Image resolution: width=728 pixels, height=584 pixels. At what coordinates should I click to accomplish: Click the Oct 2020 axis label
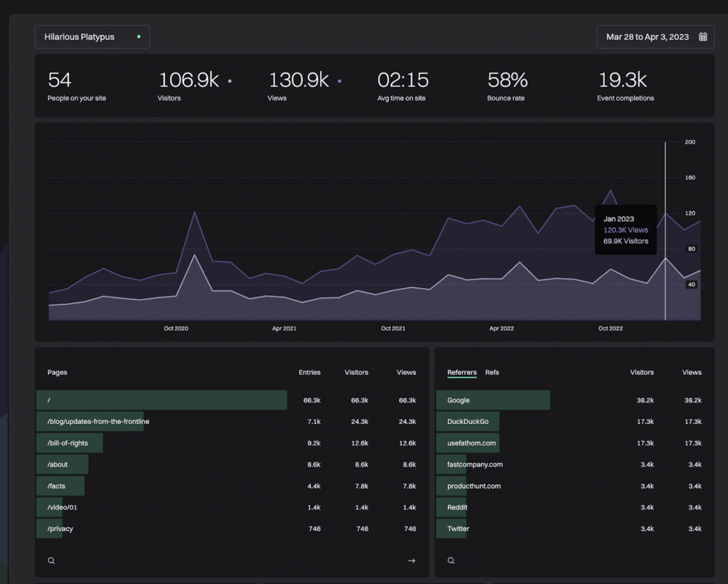(176, 329)
